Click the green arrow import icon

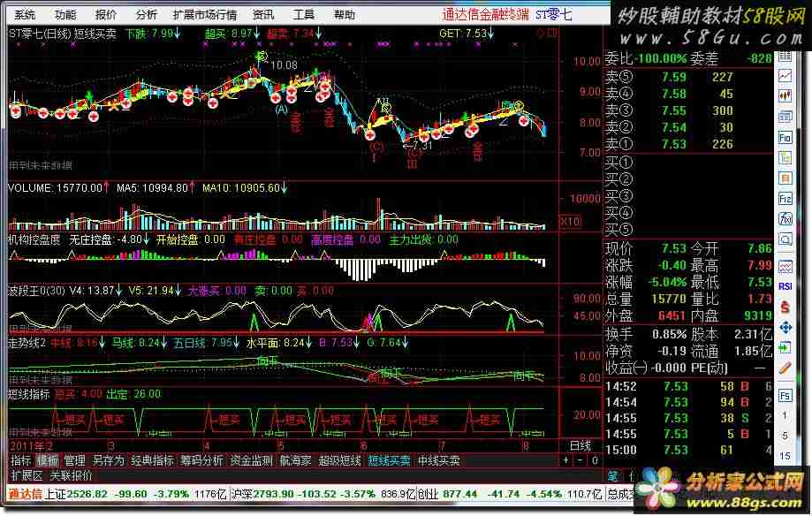785,347
